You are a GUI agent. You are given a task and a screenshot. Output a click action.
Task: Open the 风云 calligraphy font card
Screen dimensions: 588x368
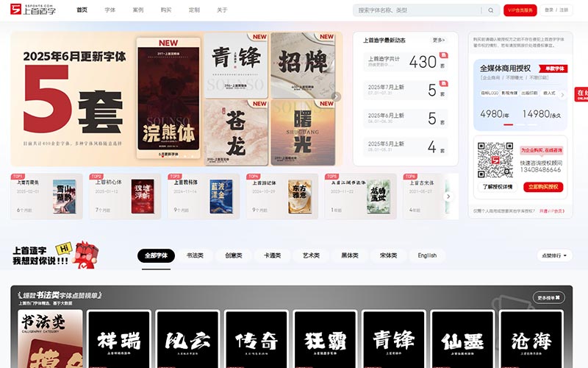pos(187,339)
